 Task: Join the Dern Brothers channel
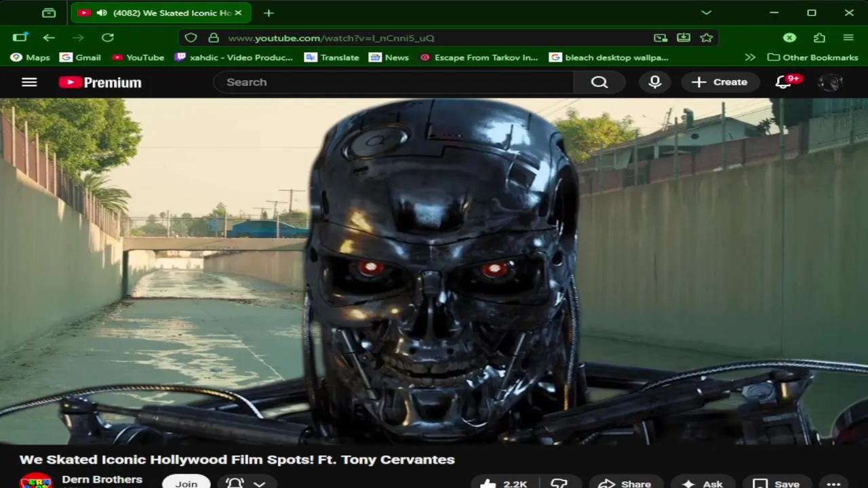point(186,483)
